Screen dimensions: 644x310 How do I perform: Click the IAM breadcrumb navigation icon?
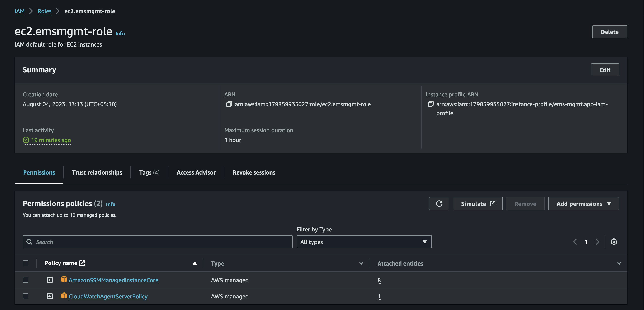click(x=19, y=11)
